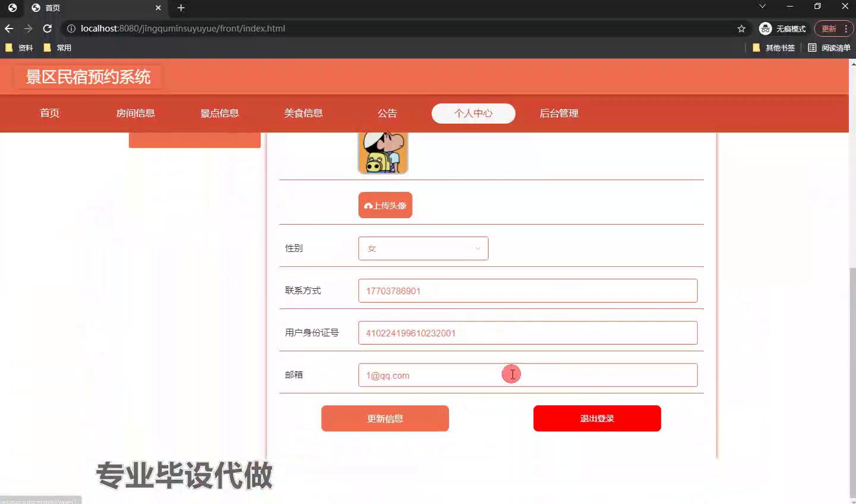Click the browser back arrow
Viewport: 856px width, 504px height.
tap(9, 29)
